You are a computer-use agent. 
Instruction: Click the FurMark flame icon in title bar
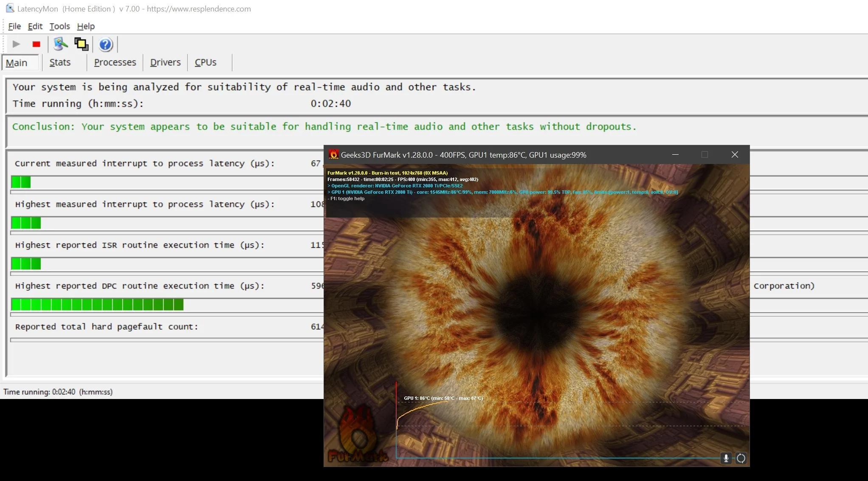point(333,155)
